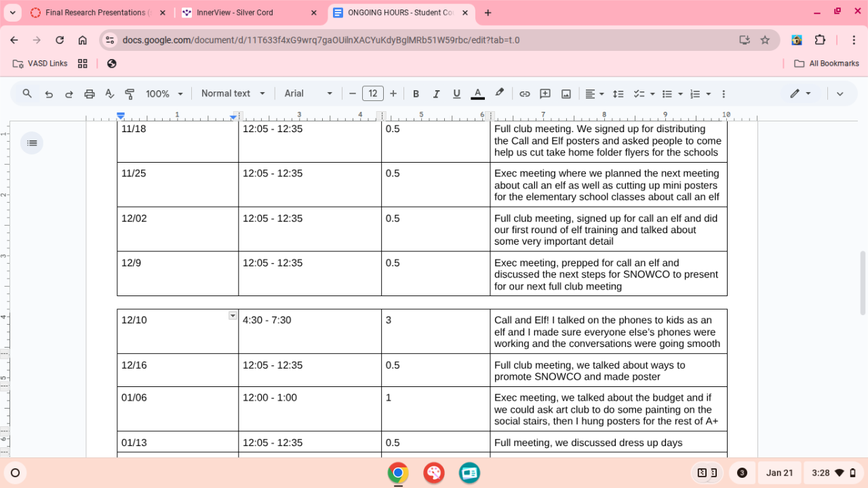Expand the checklist options arrow

click(652, 94)
